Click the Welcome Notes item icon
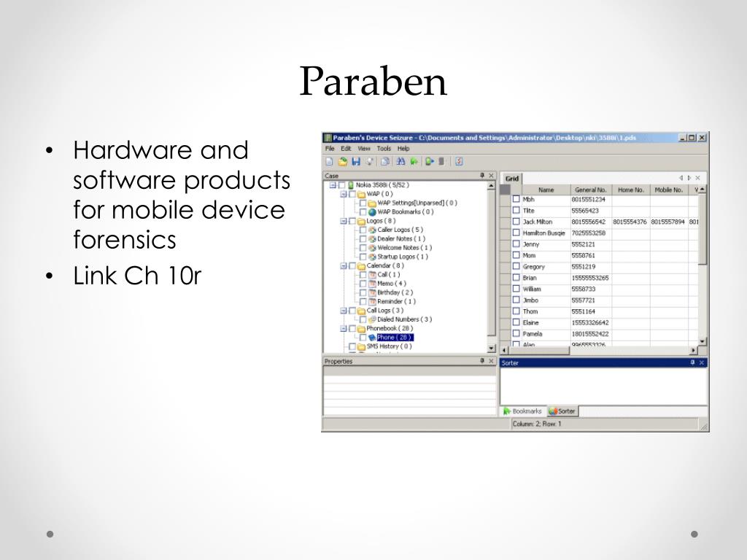The image size is (747, 560). [x=372, y=248]
